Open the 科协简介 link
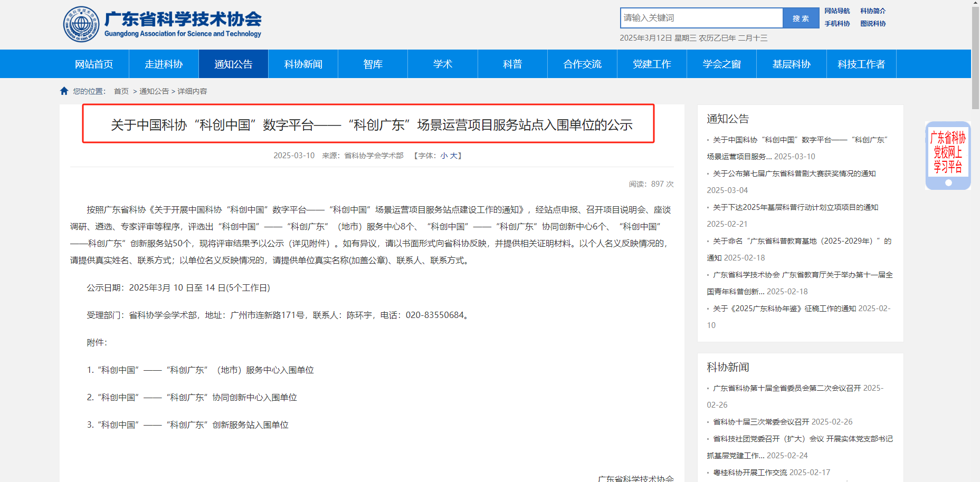This screenshot has height=482, width=980. pyautogui.click(x=873, y=11)
